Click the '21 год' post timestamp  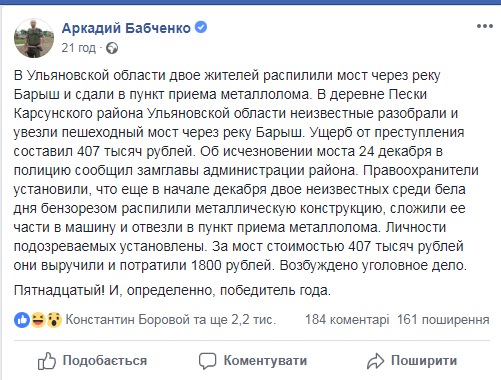79,48
